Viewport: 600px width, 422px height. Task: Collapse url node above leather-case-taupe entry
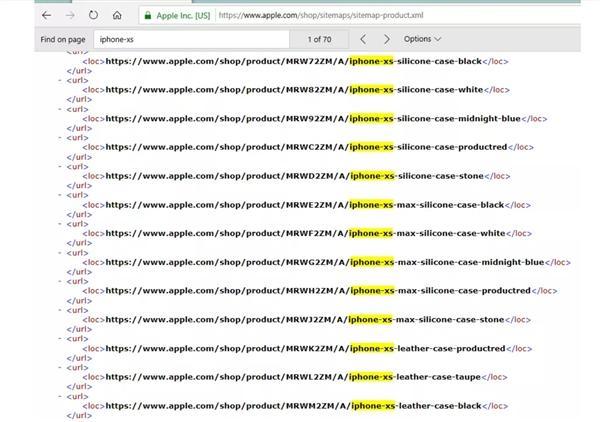click(60, 367)
